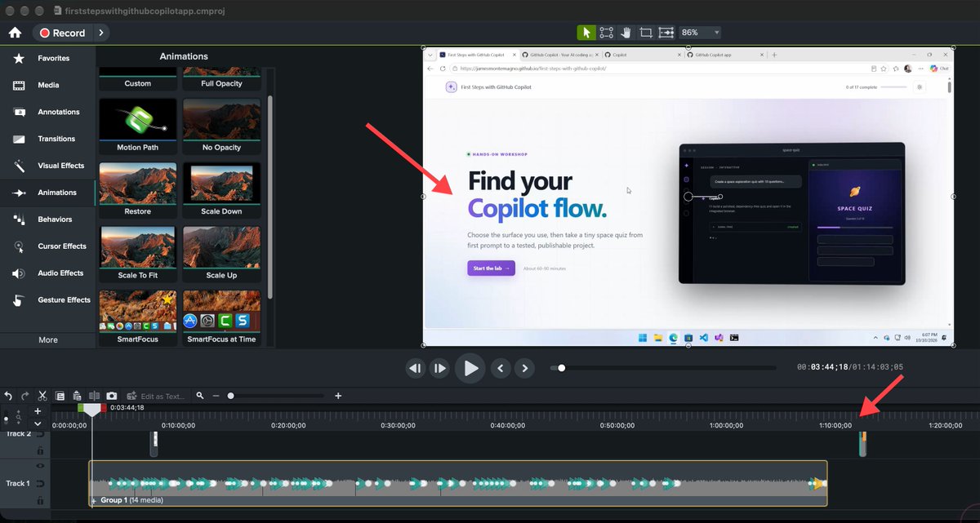Viewport: 980px width, 523px height.
Task: Select the node-editing tool above canvas
Action: coord(606,33)
